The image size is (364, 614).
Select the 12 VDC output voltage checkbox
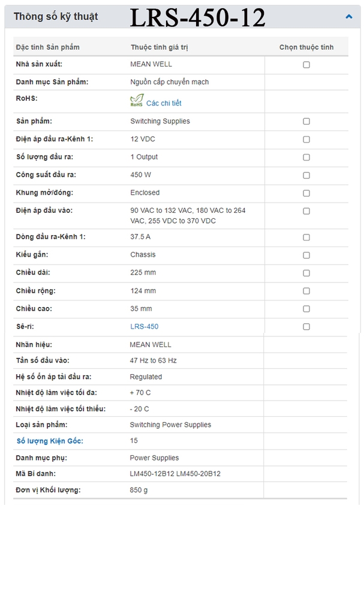(x=306, y=139)
